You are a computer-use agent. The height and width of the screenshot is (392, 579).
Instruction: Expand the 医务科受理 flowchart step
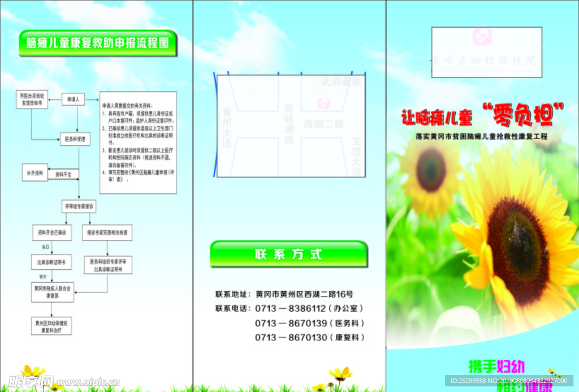(x=74, y=138)
